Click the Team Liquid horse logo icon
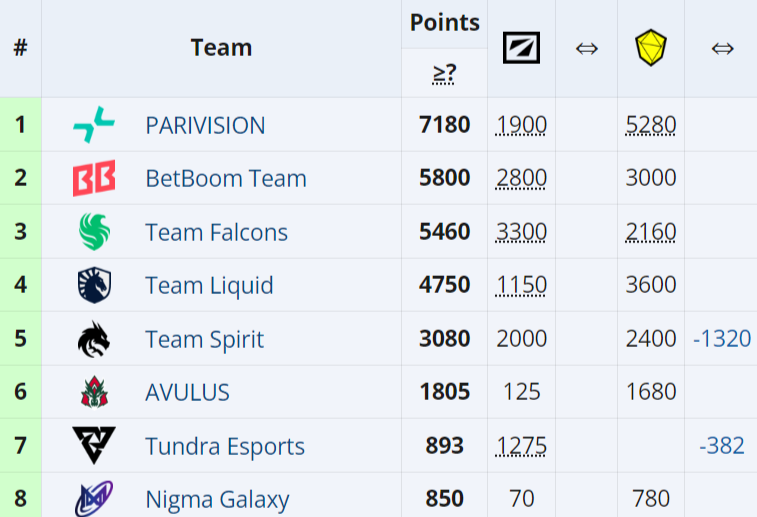Viewport: 757px width, 517px height. point(94,286)
